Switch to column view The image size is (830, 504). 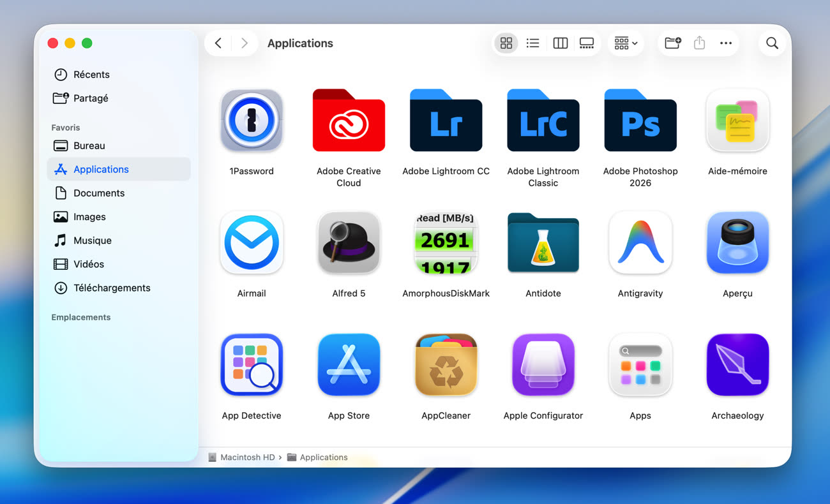coord(560,43)
